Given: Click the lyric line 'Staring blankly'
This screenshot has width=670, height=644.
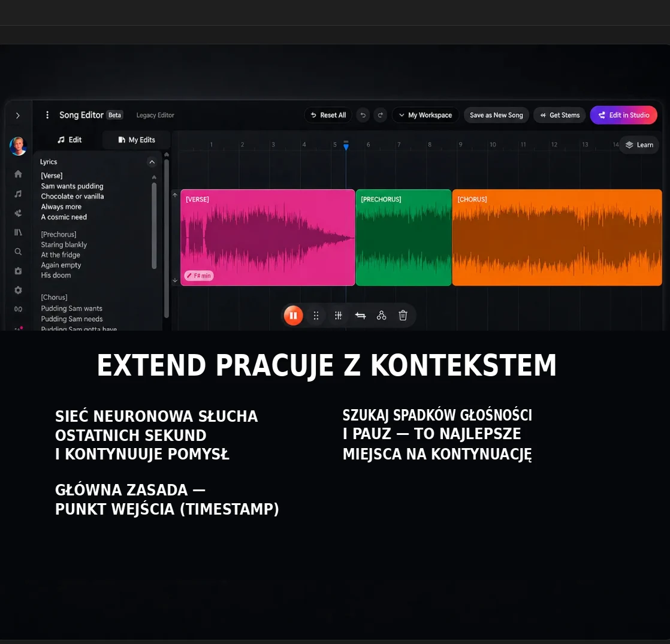Looking at the screenshot, I should (x=64, y=244).
